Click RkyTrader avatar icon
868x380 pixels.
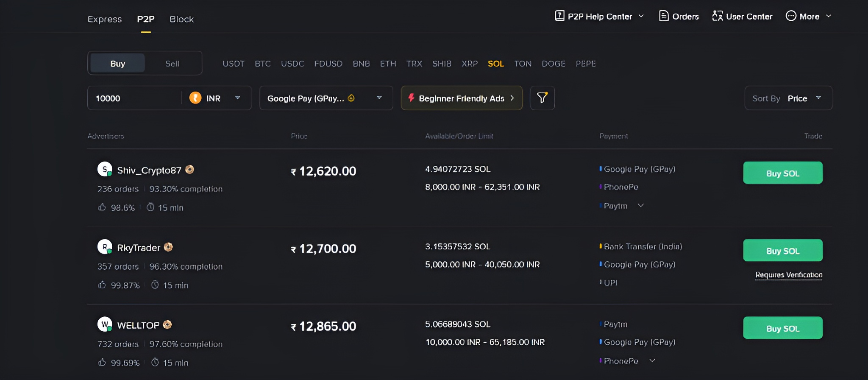(x=105, y=247)
